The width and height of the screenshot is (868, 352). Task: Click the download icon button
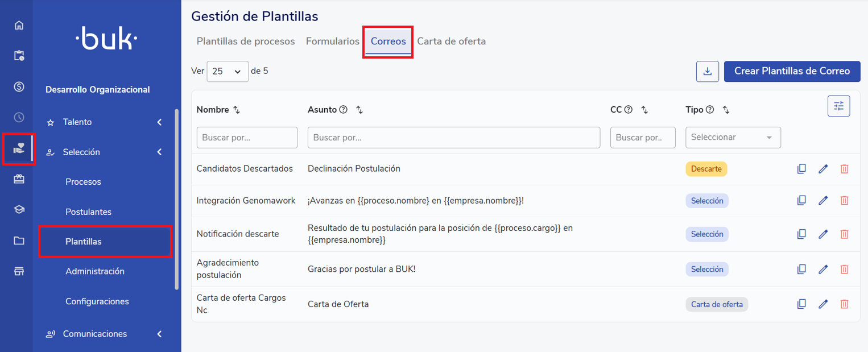[x=708, y=71]
